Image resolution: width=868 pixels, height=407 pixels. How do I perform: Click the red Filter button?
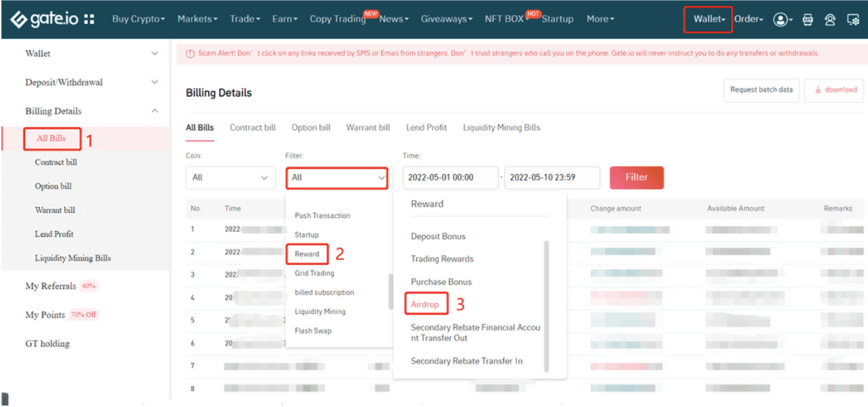click(x=636, y=178)
